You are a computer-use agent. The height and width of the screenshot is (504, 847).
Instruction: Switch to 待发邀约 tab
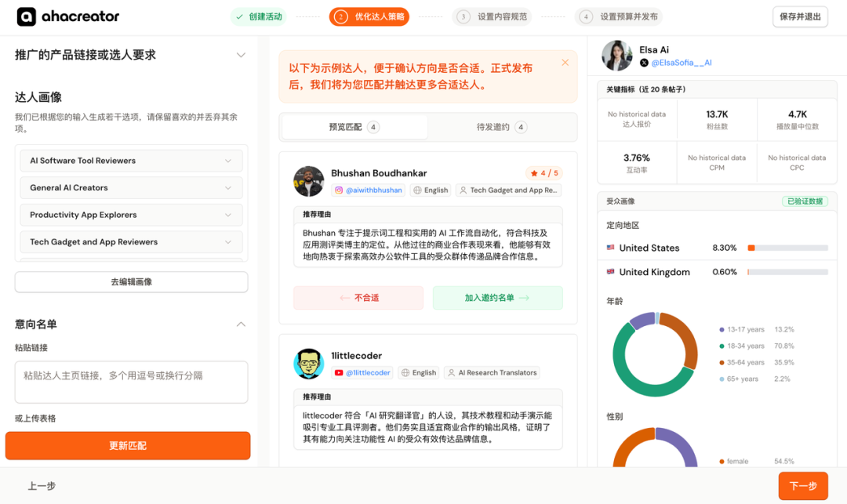coord(502,127)
